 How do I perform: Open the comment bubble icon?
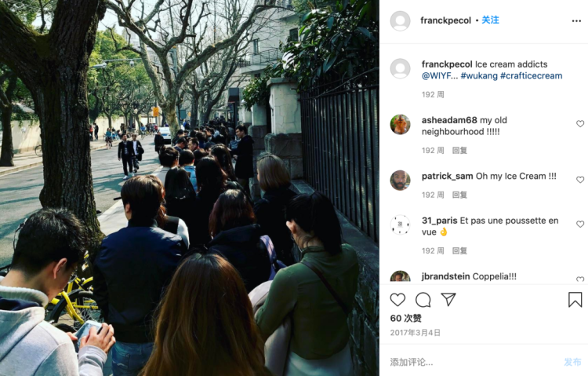point(423,300)
